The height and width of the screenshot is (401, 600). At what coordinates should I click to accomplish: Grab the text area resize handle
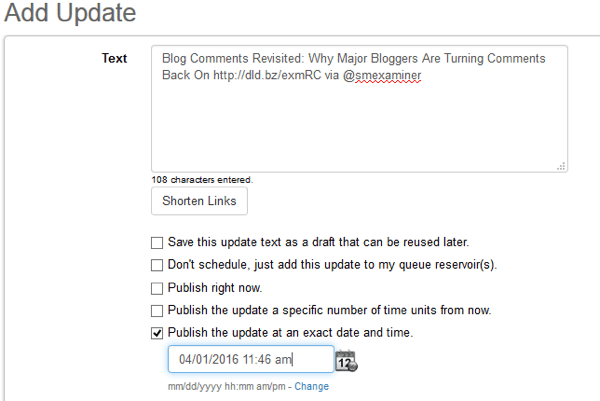tap(561, 166)
